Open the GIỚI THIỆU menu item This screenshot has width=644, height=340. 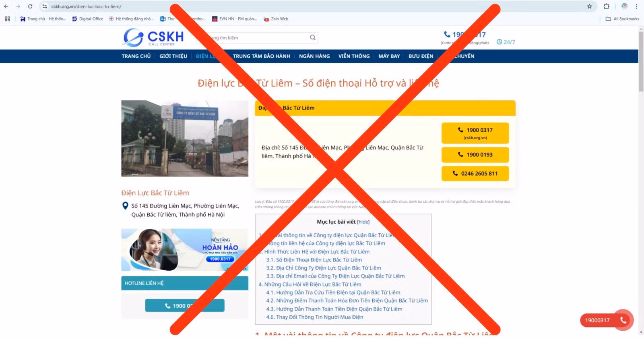(173, 56)
